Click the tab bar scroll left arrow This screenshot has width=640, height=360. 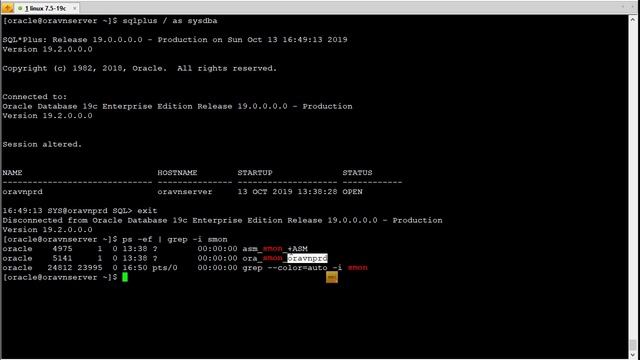pos(623,7)
